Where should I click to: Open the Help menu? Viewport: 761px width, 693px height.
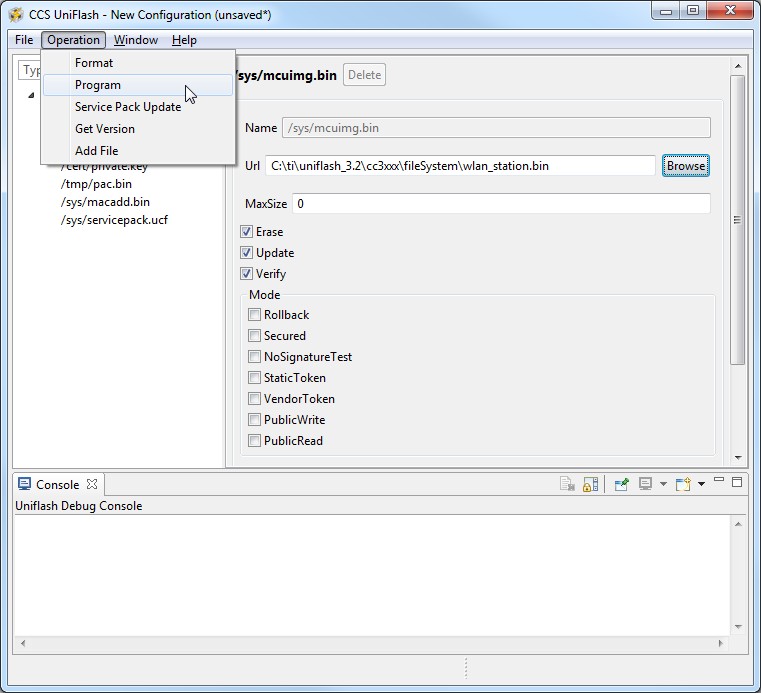click(184, 40)
